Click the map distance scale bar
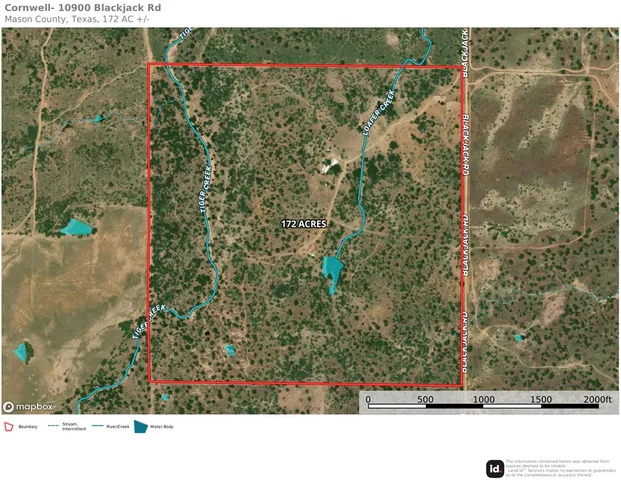This screenshot has height=480, width=621. coord(486,406)
